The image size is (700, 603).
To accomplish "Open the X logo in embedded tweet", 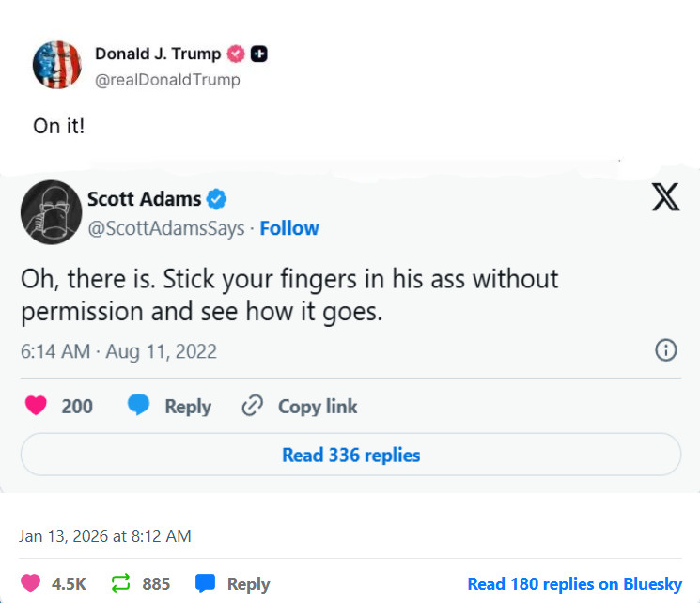I will pos(665,197).
